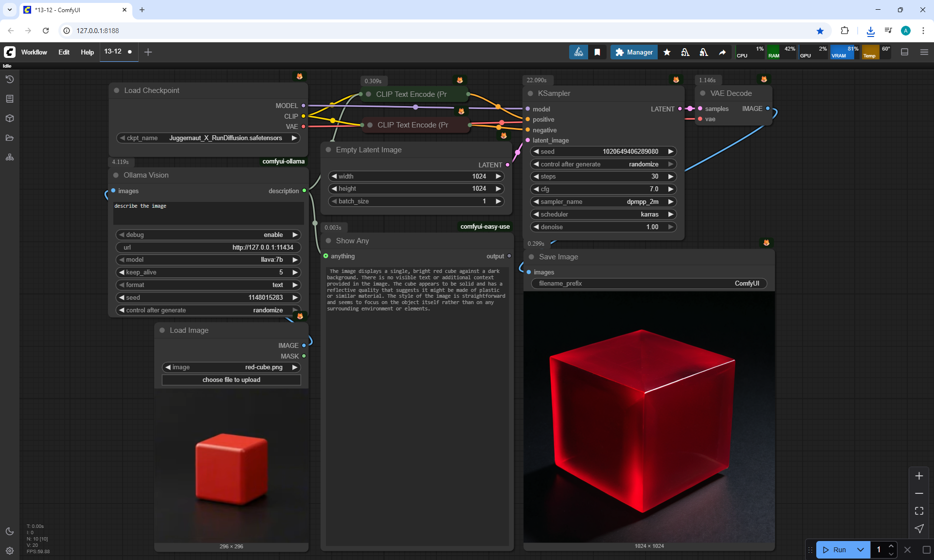Open the model library cube icon
The width and height of the screenshot is (934, 560).
(x=9, y=118)
